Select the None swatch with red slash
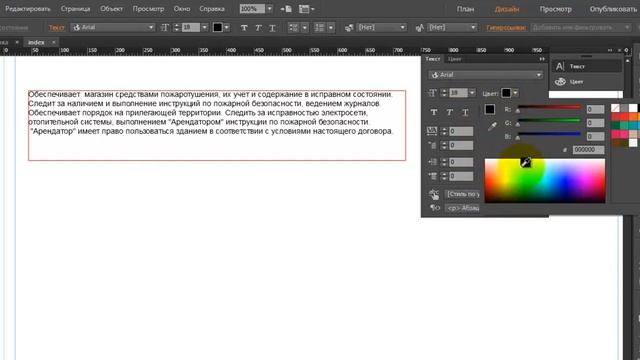 (615, 108)
